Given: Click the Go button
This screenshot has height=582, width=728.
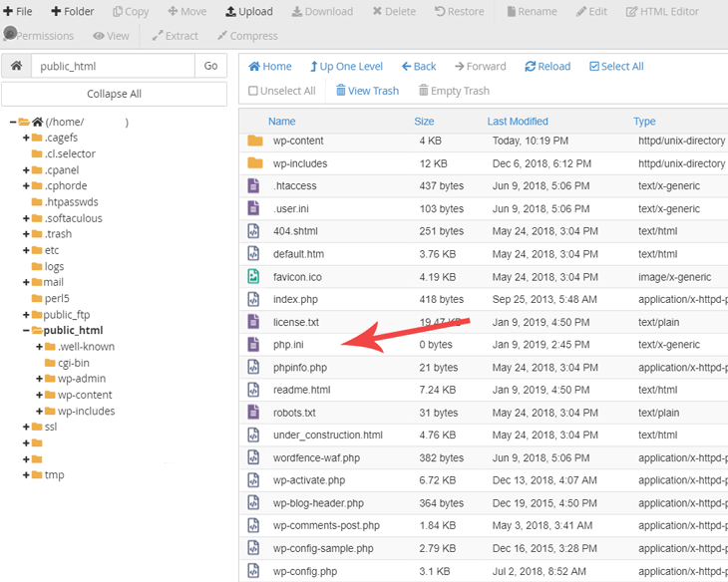Looking at the screenshot, I should (210, 66).
